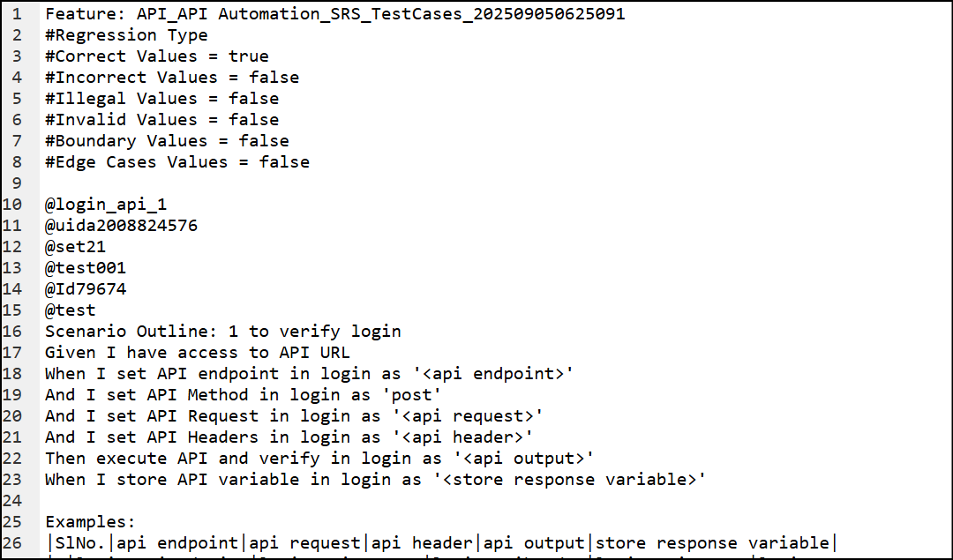953x560 pixels.
Task: Click '#Incorrect Values = false' line
Action: [x=172, y=78]
